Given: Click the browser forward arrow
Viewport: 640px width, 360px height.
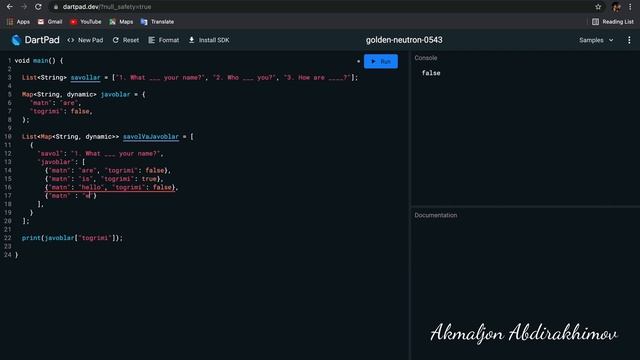Looking at the screenshot, I should [24, 7].
